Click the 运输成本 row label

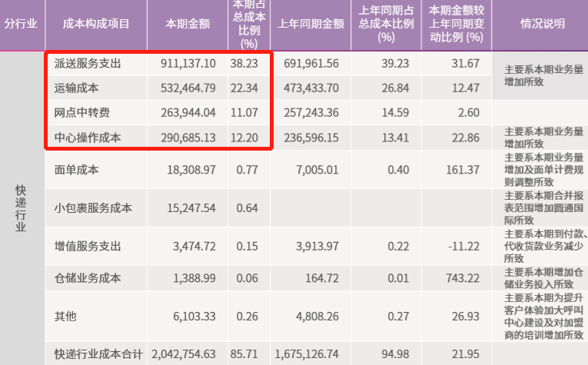78,88
